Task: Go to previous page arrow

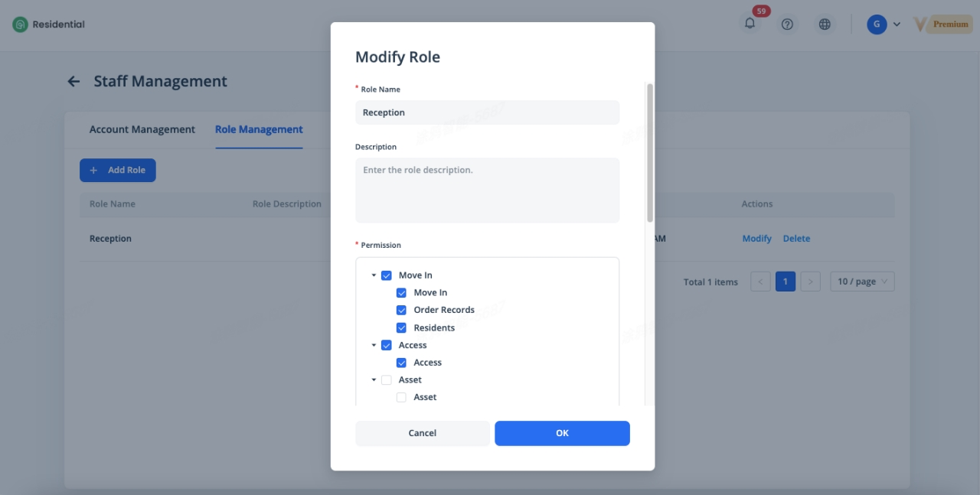Action: pyautogui.click(x=760, y=282)
